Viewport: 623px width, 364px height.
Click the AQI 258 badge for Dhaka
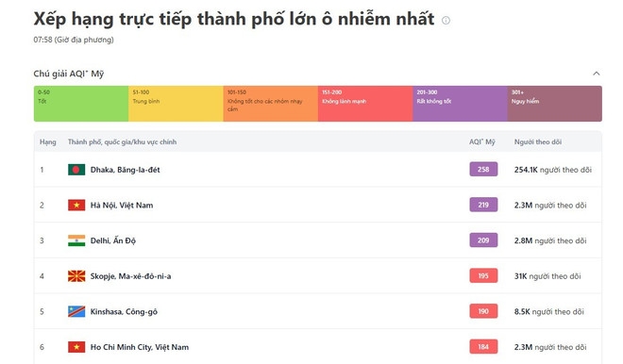pyautogui.click(x=483, y=169)
